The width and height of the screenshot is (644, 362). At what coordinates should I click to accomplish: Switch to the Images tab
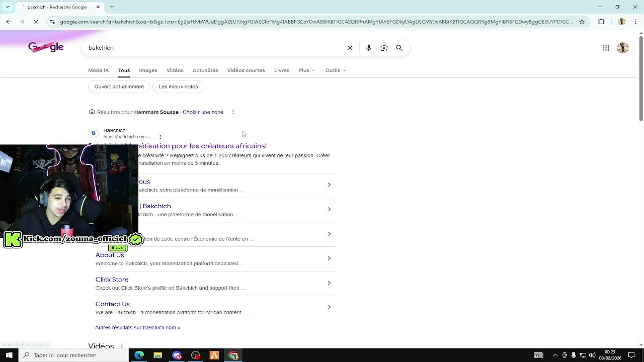[x=148, y=70]
